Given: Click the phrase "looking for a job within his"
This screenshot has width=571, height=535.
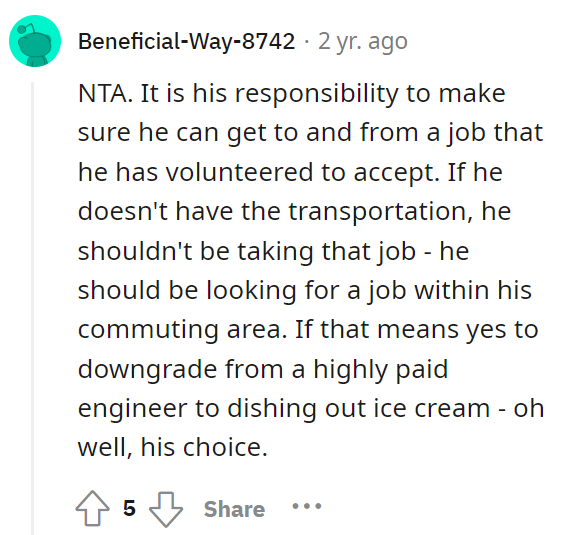Looking at the screenshot, I should click(x=369, y=291).
